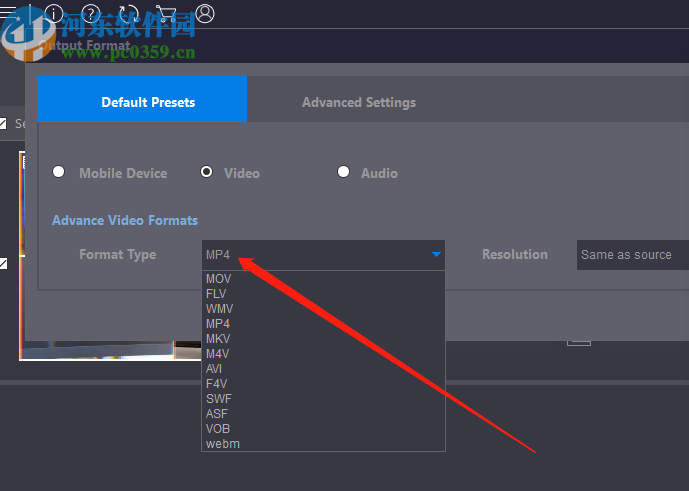Select webm format option
The height and width of the screenshot is (491, 689).
tap(223, 443)
